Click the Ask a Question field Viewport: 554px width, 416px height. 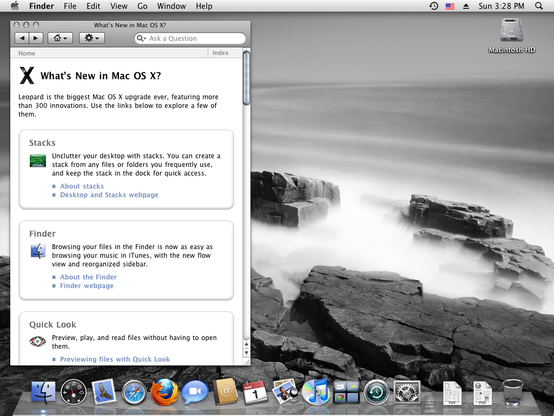pyautogui.click(x=190, y=38)
